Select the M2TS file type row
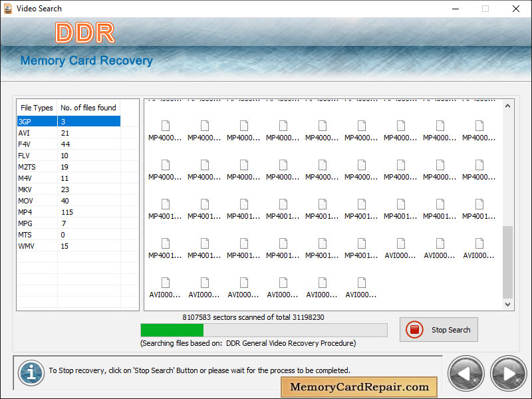 coord(68,167)
